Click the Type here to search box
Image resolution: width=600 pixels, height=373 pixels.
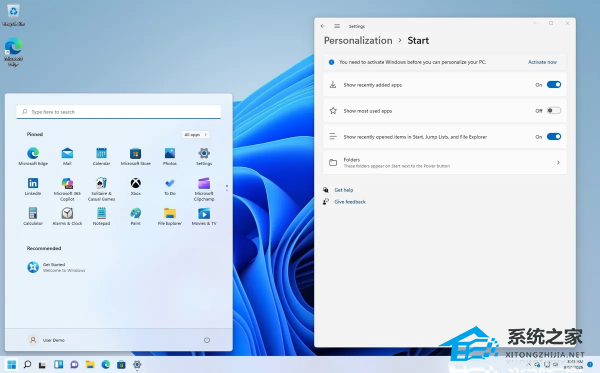119,112
